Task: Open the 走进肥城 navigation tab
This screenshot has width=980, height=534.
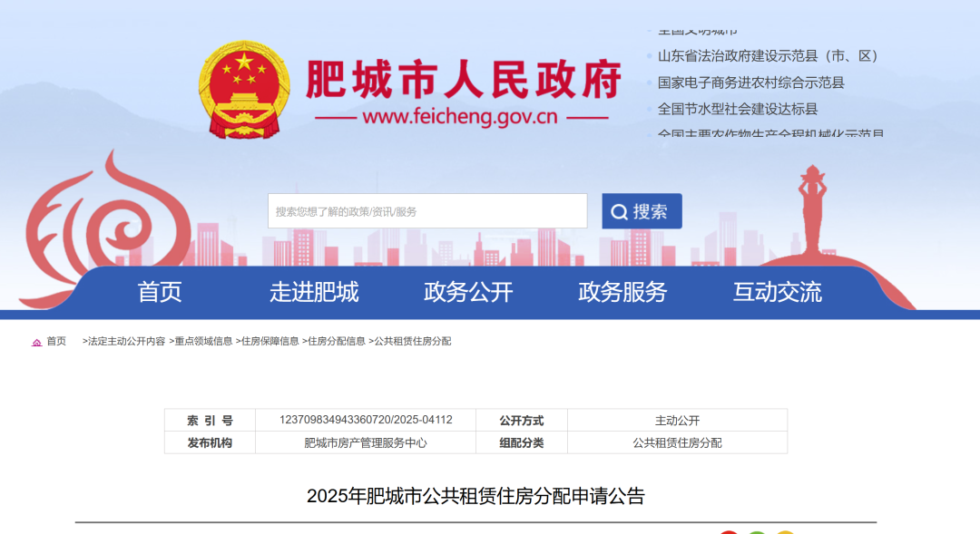Action: (314, 292)
